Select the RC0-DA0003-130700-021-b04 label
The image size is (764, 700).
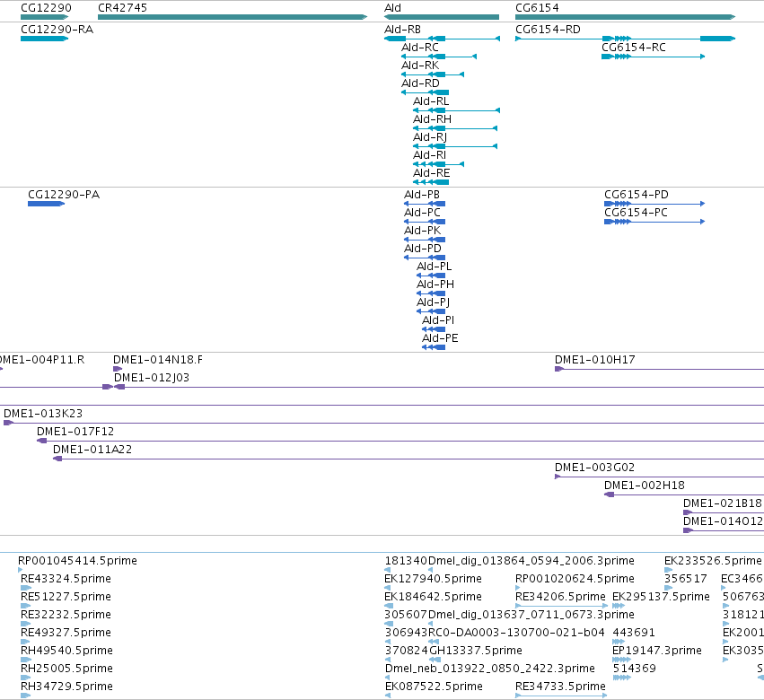point(516,633)
